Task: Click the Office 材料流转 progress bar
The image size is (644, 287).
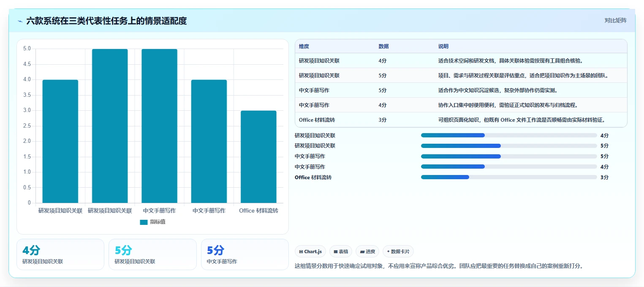Action: click(x=509, y=177)
